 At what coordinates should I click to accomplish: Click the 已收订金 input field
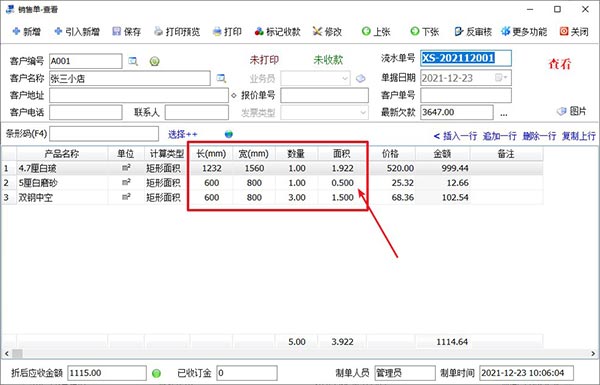coord(247,373)
